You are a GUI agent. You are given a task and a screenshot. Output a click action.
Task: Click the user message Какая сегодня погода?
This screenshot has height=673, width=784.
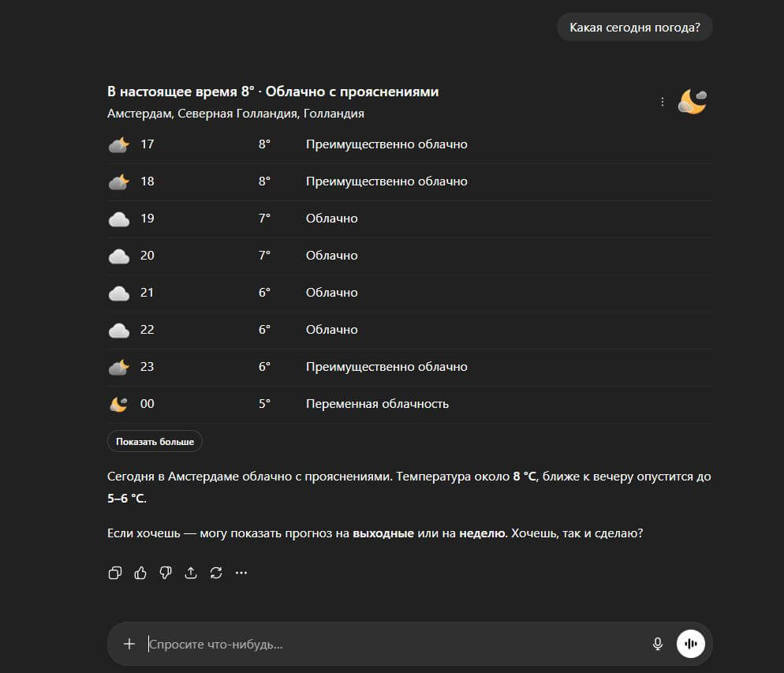(634, 26)
